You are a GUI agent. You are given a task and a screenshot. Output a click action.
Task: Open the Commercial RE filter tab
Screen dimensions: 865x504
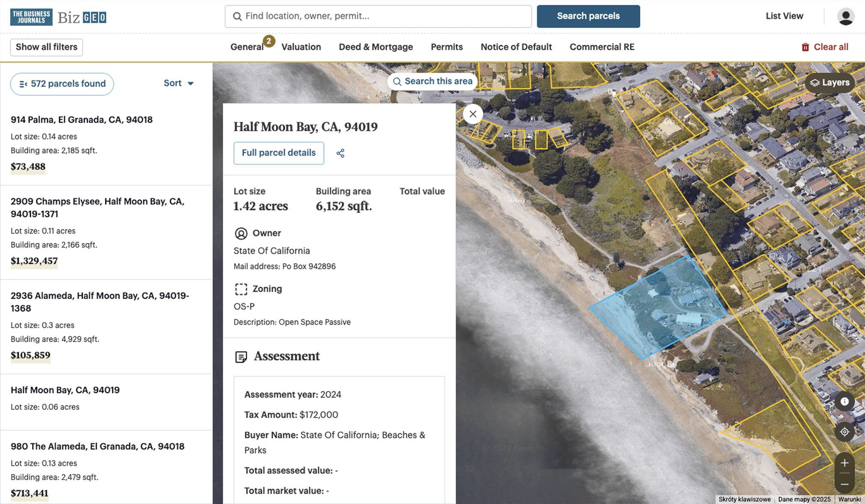click(x=602, y=47)
